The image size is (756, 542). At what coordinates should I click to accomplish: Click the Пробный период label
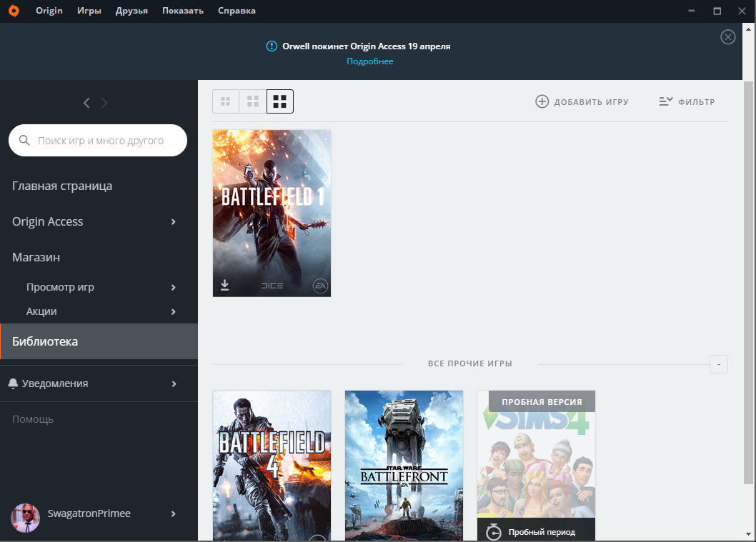[542, 533]
